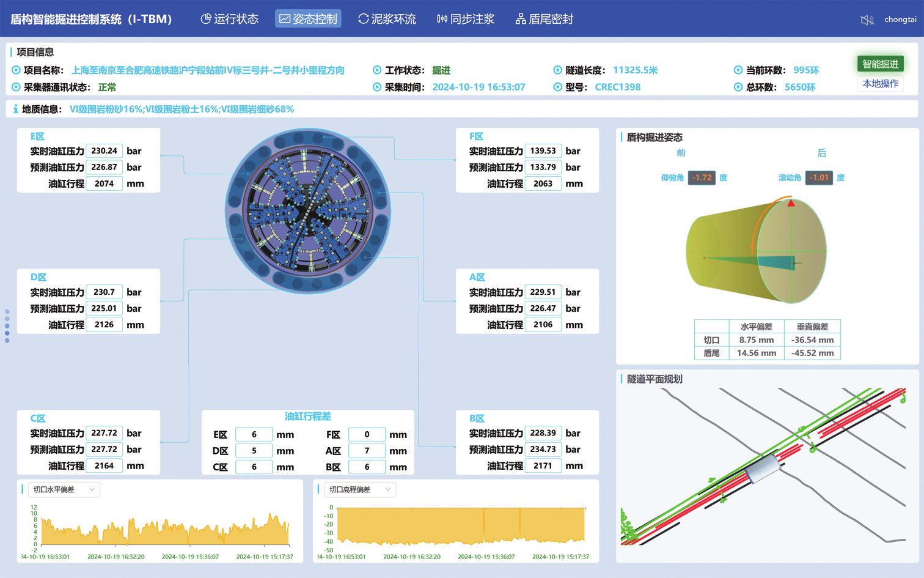Viewport: 924px width, 578px height.
Task: Enable 智能掘进 mode
Action: (x=880, y=64)
